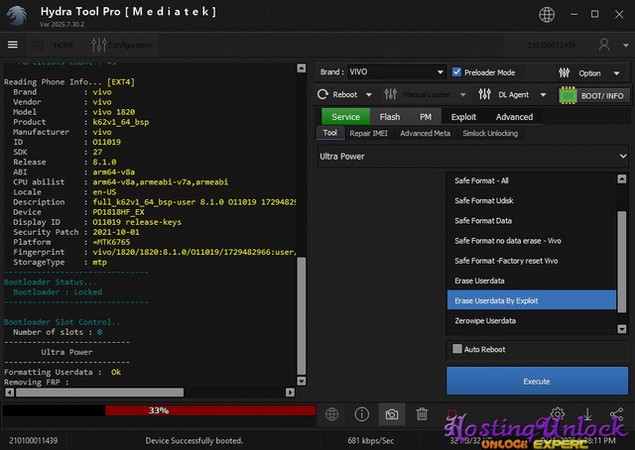The image size is (635, 450).
Task: Switch to the Flash tab
Action: [389, 117]
